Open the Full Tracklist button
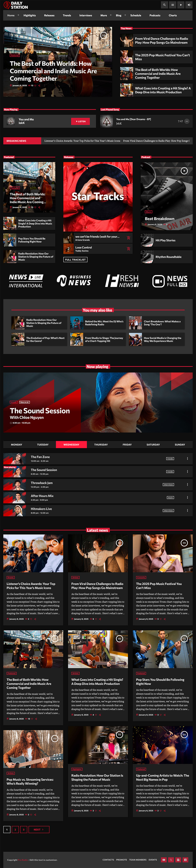 pyautogui.click(x=75, y=260)
